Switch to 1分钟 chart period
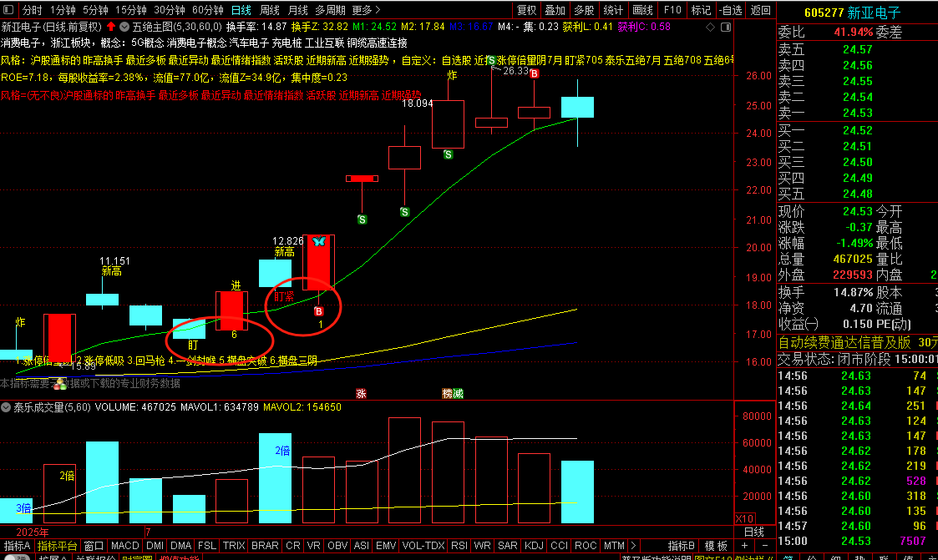 point(63,10)
